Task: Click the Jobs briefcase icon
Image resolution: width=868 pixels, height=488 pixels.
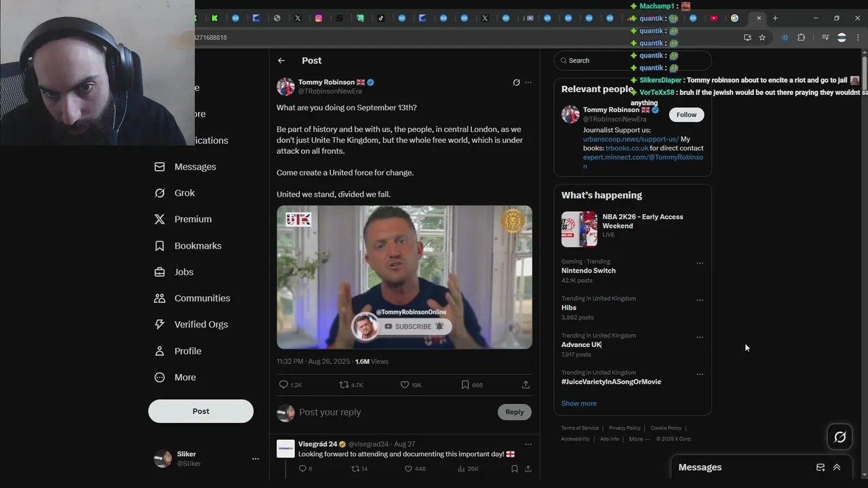Action: coord(159,272)
